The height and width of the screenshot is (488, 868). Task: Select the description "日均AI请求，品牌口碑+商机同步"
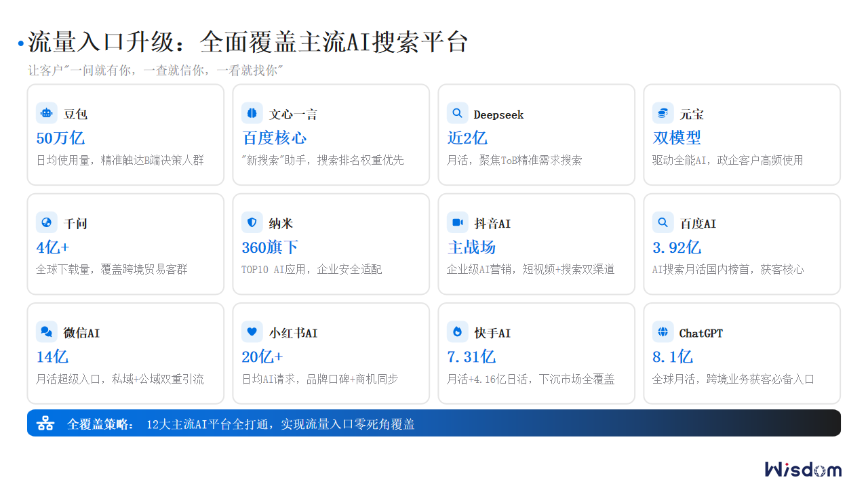[x=320, y=380]
